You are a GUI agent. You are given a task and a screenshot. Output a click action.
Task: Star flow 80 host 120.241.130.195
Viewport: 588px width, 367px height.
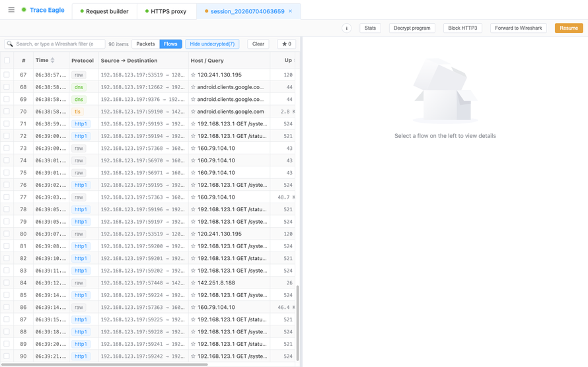coord(193,234)
